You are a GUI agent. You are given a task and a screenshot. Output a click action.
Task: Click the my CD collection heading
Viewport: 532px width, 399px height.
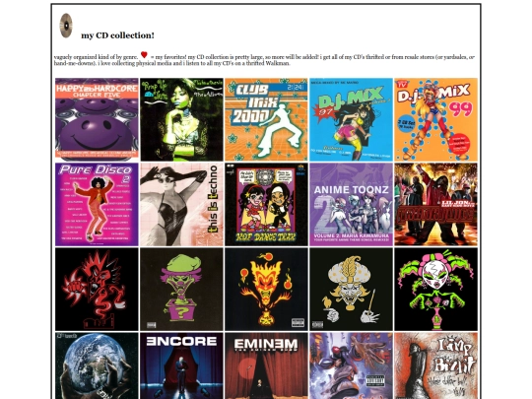coord(117,35)
